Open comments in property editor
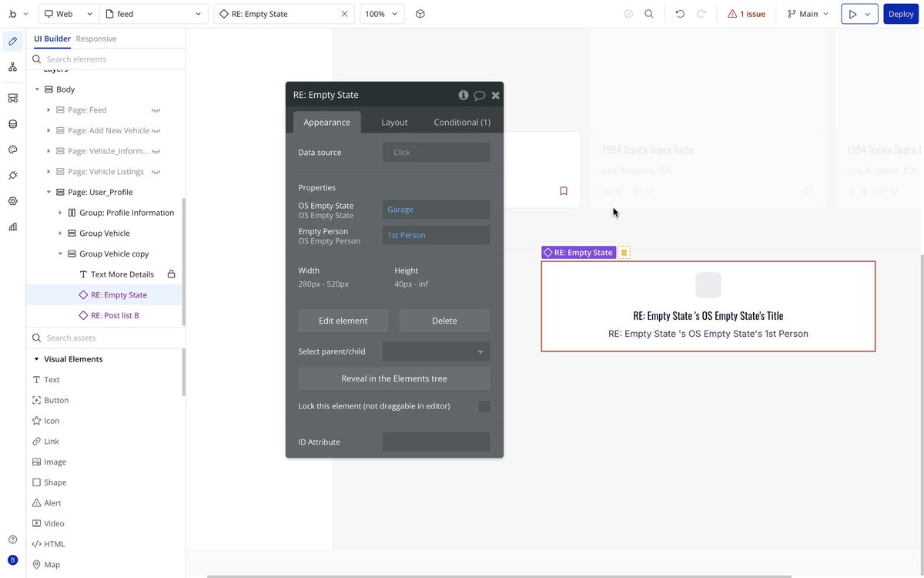Screen dimensions: 924x578 479,95
